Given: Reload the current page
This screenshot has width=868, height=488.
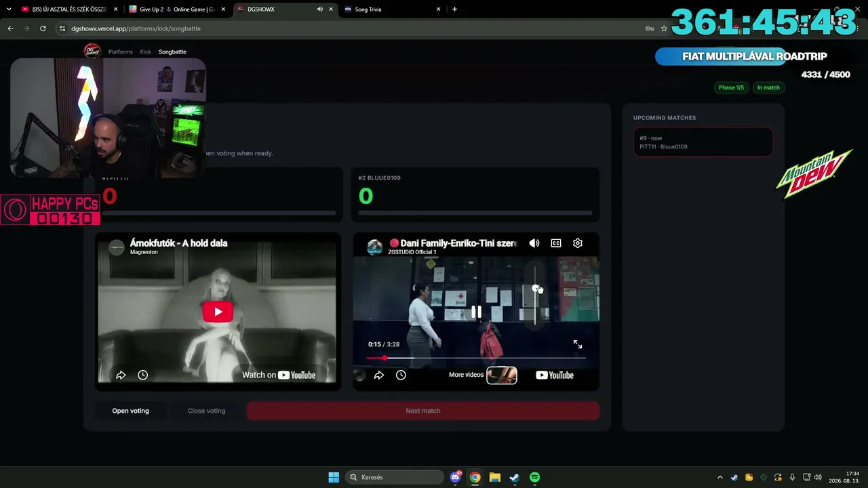Looking at the screenshot, I should pyautogui.click(x=43, y=28).
